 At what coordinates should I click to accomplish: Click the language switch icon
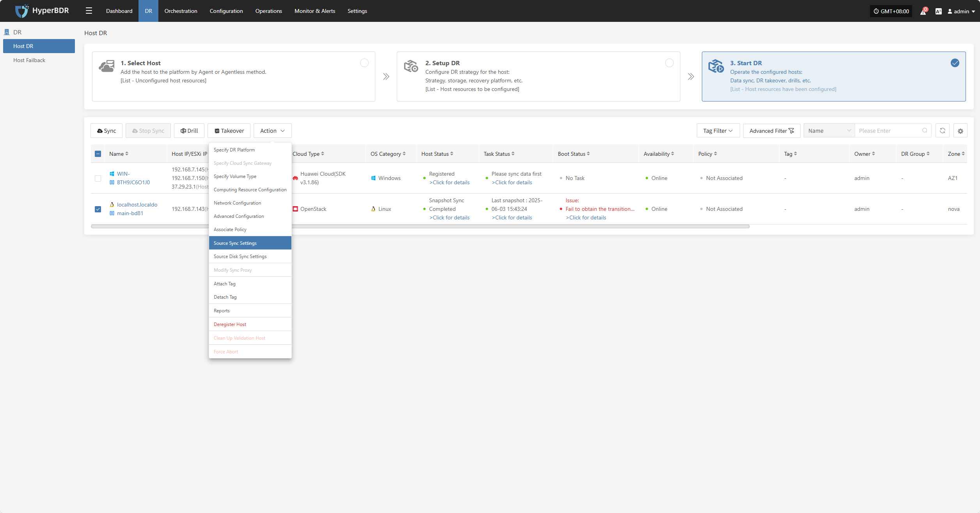click(939, 11)
